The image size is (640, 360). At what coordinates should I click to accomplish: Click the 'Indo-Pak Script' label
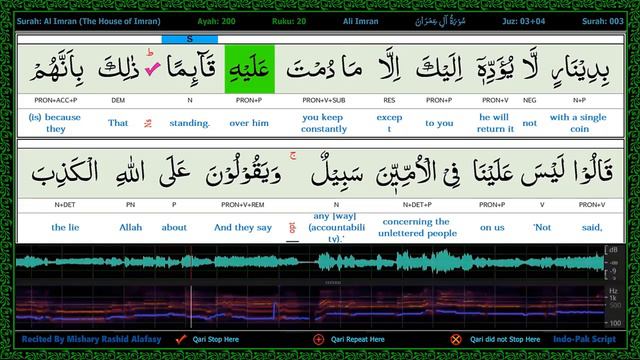584,339
